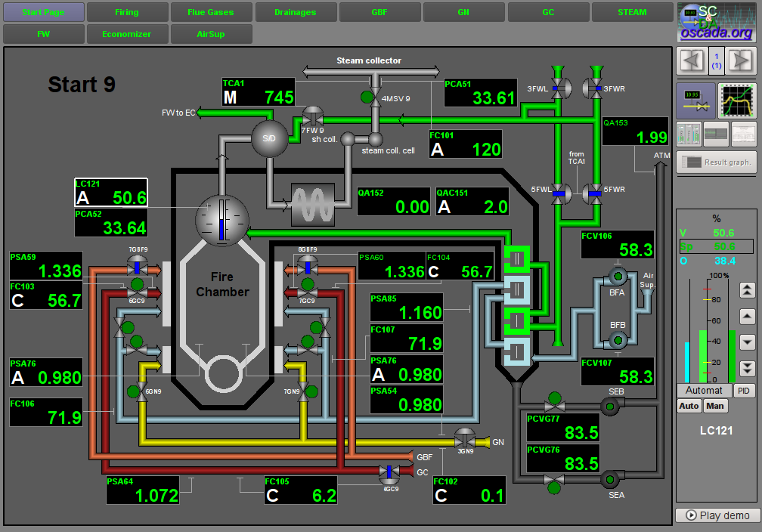This screenshot has height=532, width=762.
Task: Open the document report view icon
Action: (x=744, y=134)
